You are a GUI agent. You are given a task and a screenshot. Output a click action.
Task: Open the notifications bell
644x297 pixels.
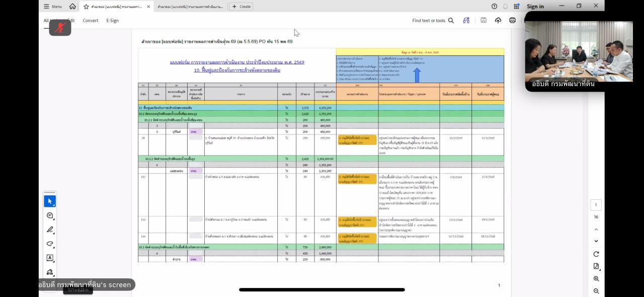tap(505, 6)
